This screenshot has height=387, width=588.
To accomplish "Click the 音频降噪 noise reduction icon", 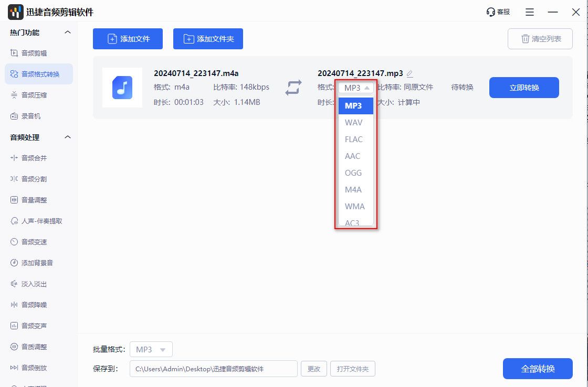I will click(14, 305).
